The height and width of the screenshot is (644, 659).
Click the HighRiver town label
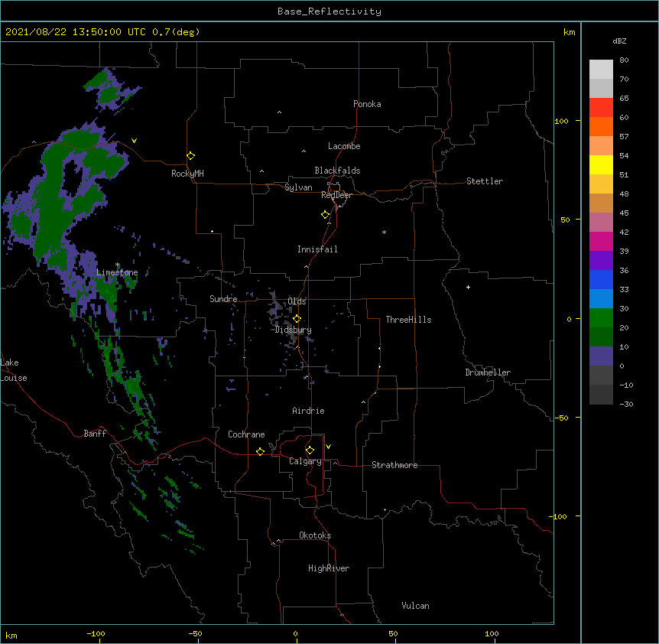[x=329, y=568]
